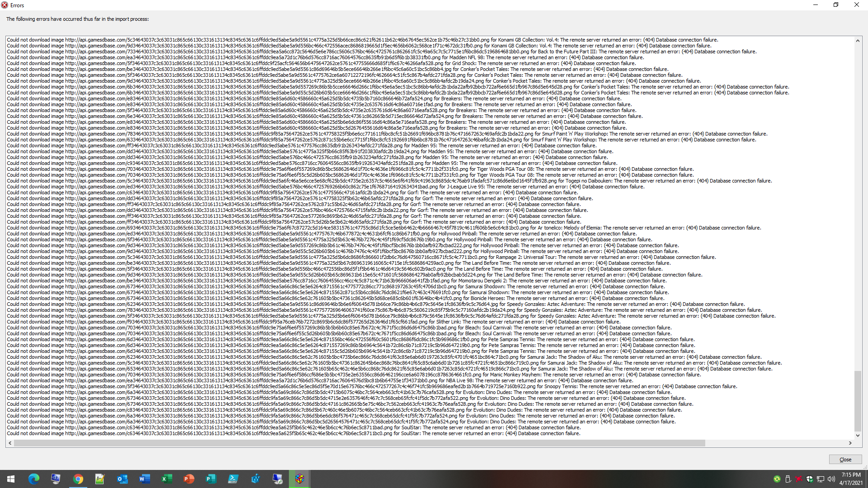Open the volume speaker tray icon

pos(831,479)
